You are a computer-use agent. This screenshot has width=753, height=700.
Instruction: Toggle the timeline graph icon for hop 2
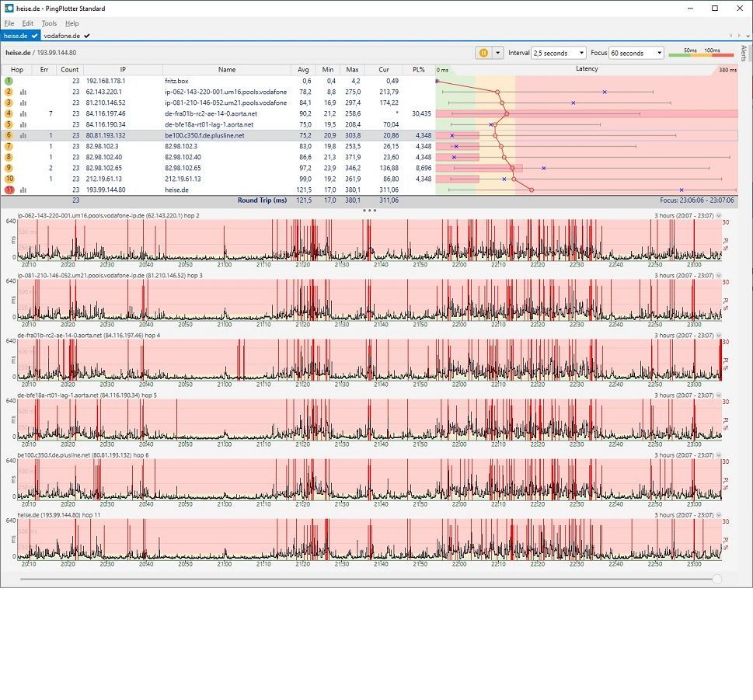[23, 92]
